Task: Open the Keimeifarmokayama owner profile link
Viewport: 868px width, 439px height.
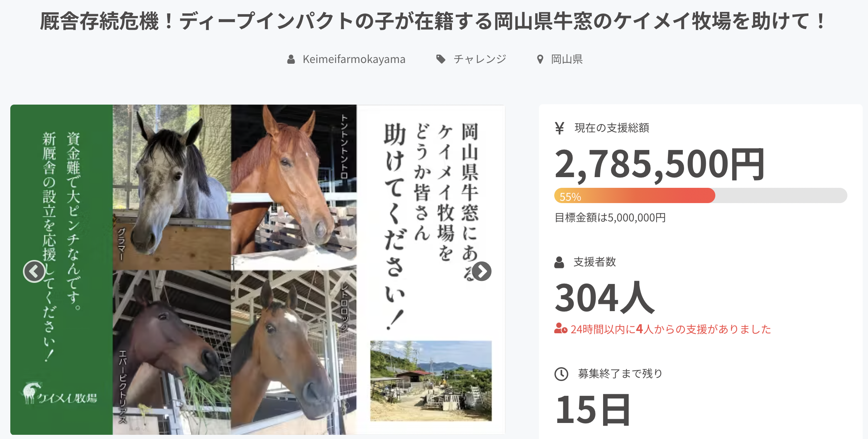Action: [x=354, y=59]
